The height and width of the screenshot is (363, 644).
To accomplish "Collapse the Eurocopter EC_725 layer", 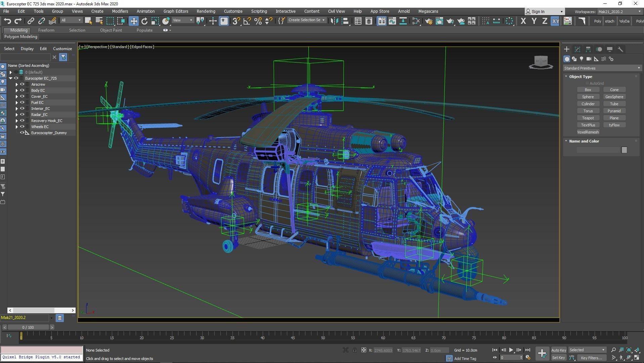I will (x=11, y=78).
